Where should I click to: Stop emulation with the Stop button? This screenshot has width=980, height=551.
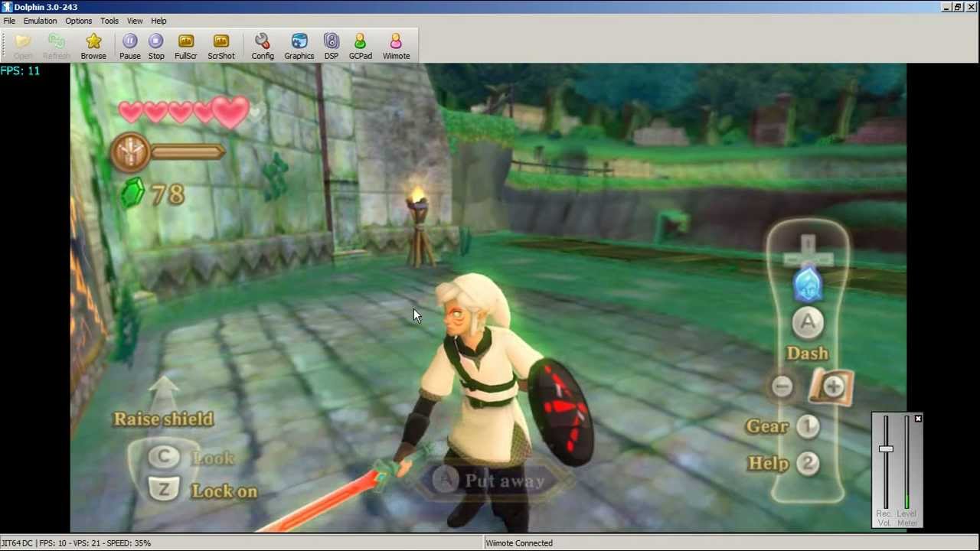(156, 46)
